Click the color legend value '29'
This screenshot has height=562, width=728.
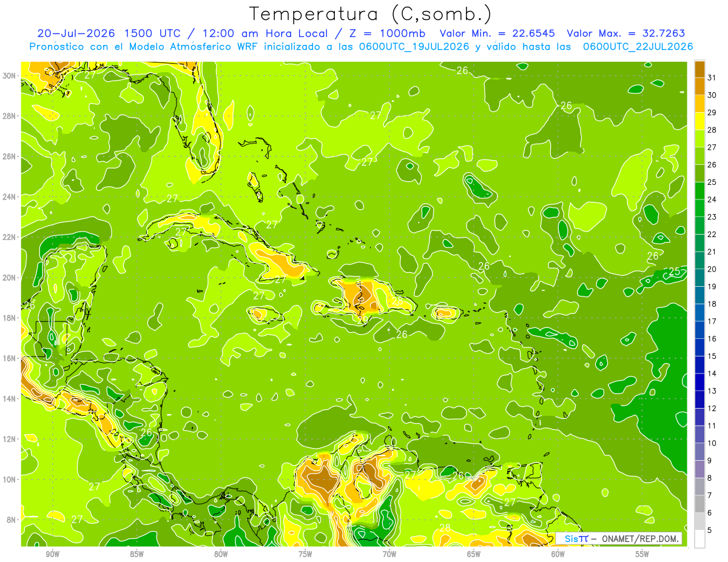(712, 112)
